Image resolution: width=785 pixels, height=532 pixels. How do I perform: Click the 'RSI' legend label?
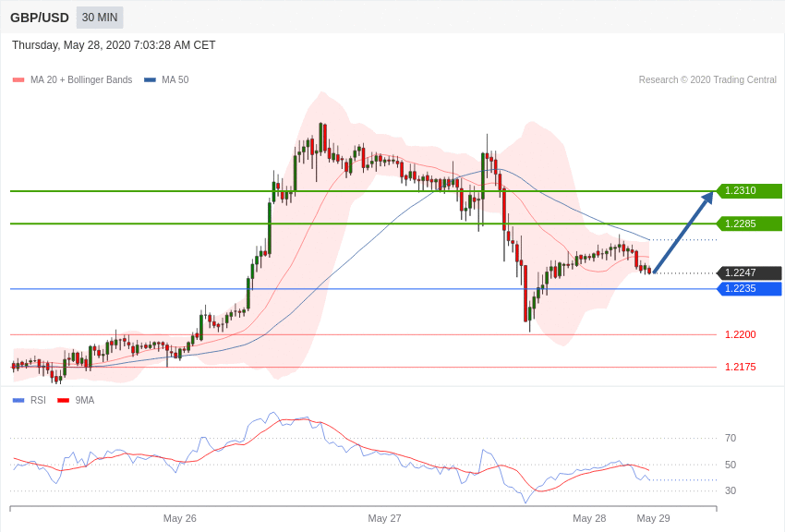coord(38,400)
